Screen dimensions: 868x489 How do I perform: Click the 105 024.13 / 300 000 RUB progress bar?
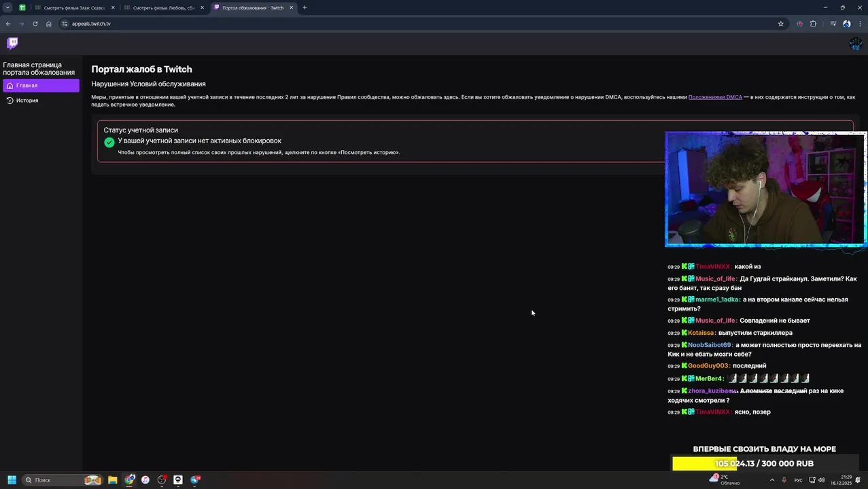764,464
